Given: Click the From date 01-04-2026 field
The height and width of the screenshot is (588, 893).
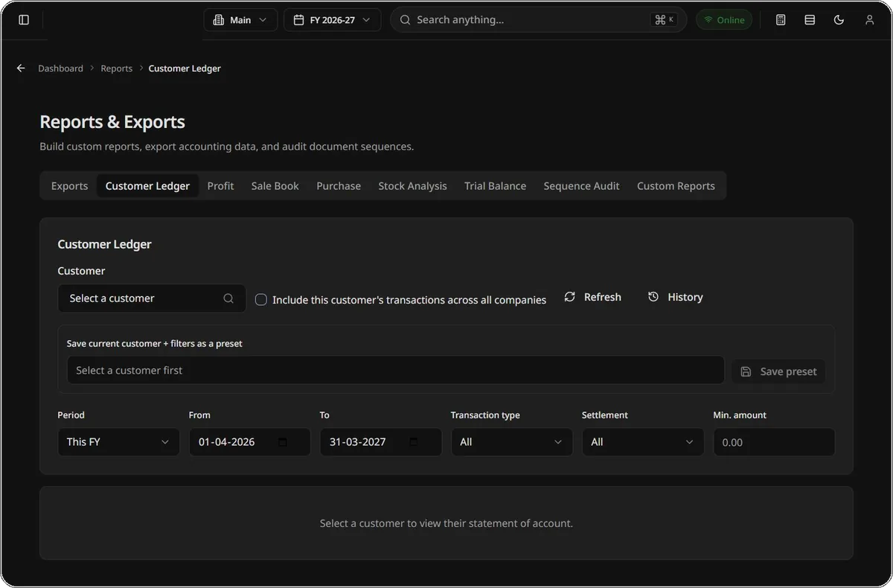Looking at the screenshot, I should click(249, 442).
